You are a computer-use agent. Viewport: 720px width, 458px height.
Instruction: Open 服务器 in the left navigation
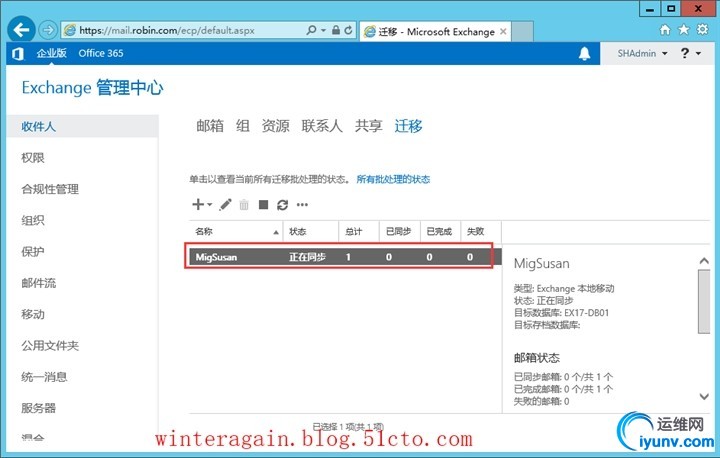point(39,408)
